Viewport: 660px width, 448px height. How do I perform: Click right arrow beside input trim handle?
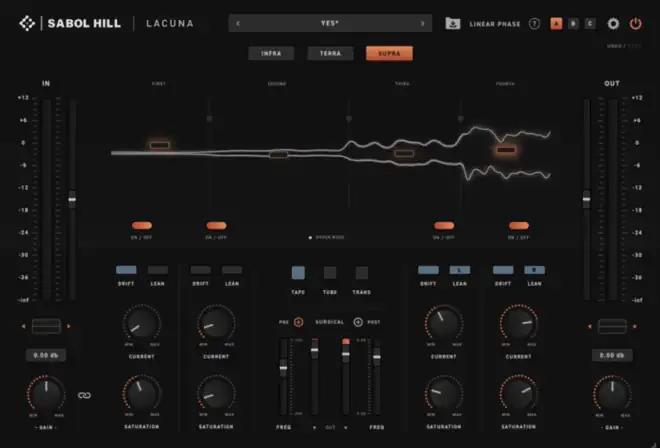[69, 326]
